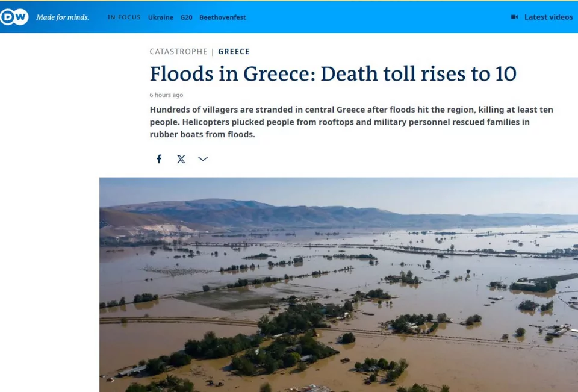Click the CATASTROPHE kicker label
This screenshot has height=392, width=578.
coord(178,52)
